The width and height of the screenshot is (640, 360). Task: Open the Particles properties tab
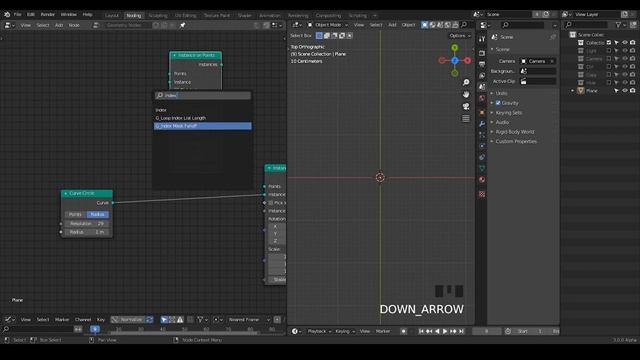pyautogui.click(x=482, y=135)
